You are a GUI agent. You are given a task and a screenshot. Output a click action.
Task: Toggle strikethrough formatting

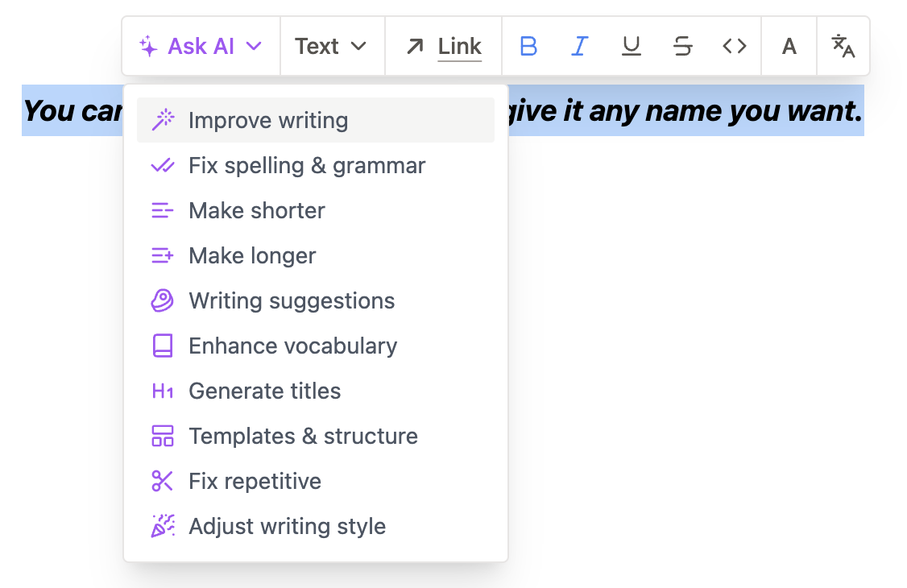point(683,47)
